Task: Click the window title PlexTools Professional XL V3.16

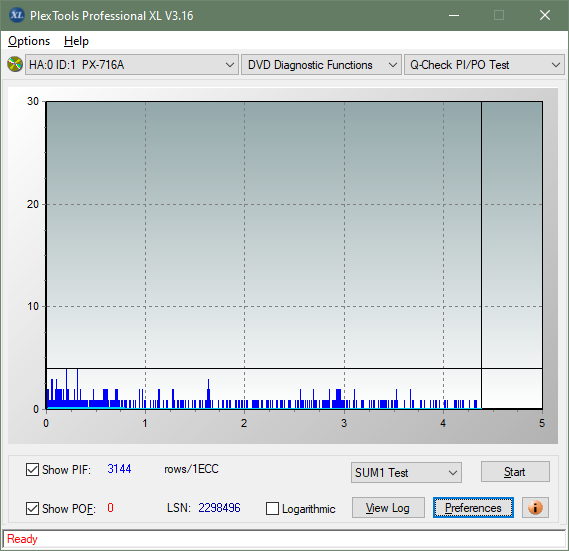Action: pos(112,16)
